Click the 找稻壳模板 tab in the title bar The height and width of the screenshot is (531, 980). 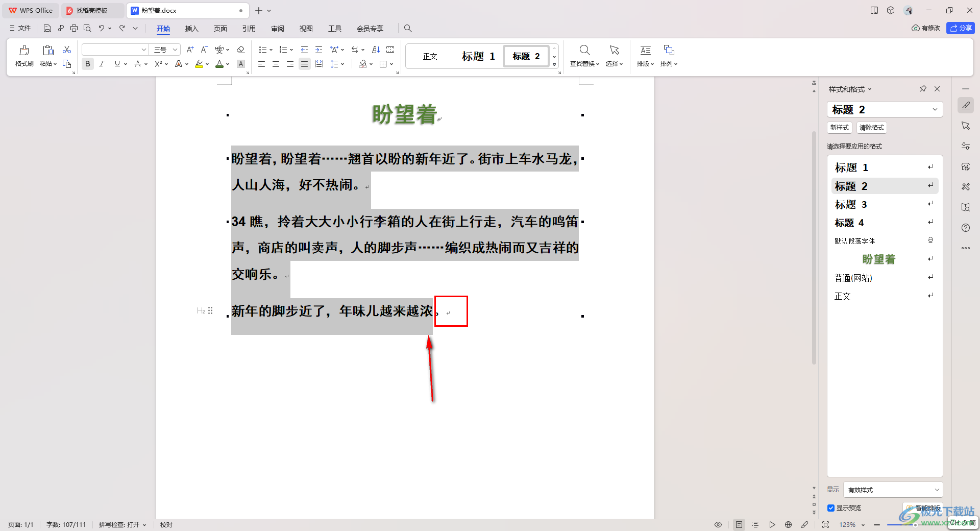click(x=92, y=10)
